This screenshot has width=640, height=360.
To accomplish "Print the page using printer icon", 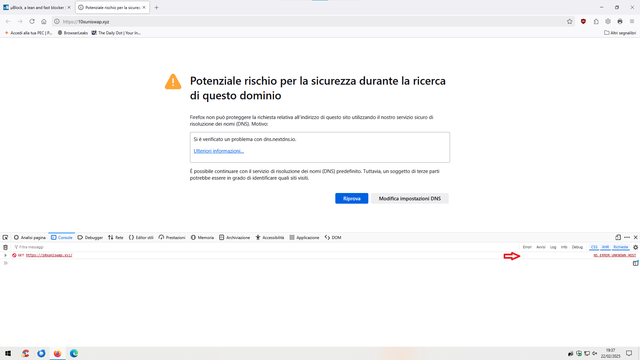I will [x=620, y=22].
